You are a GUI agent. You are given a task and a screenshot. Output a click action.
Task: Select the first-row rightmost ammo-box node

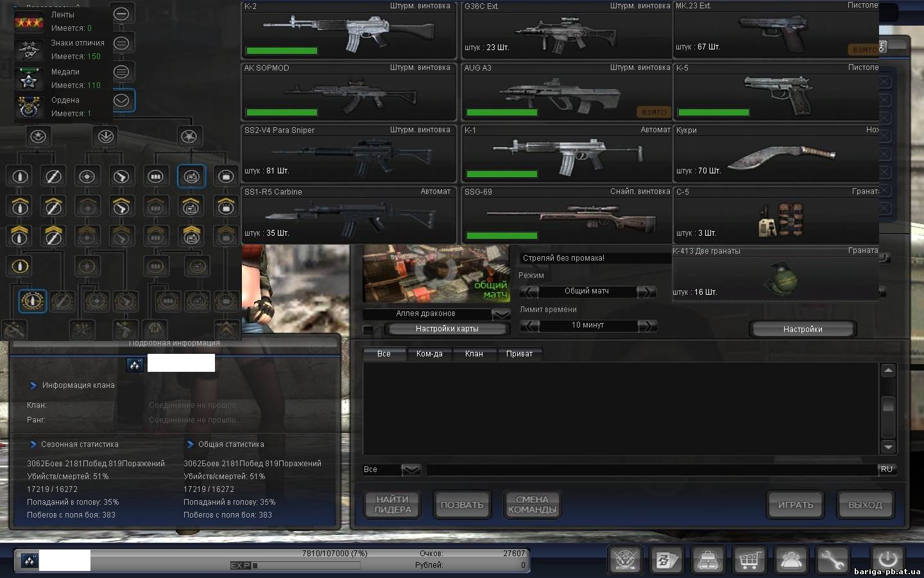(x=225, y=176)
